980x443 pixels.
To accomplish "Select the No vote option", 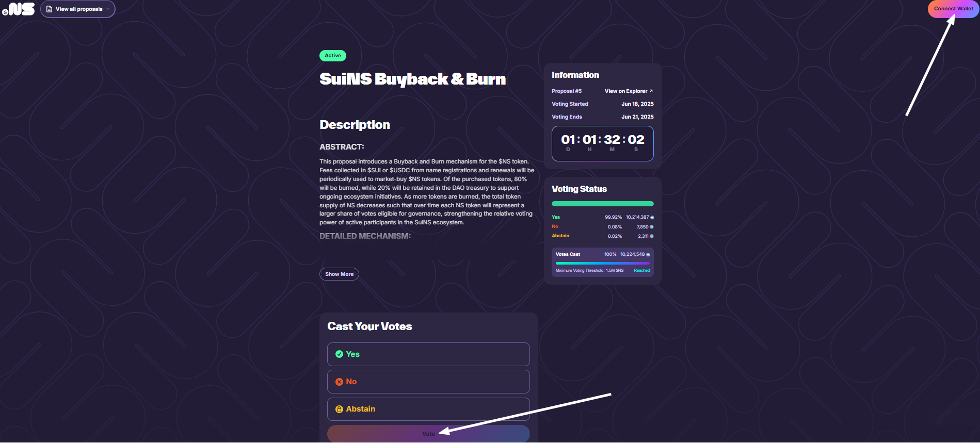I will click(x=428, y=382).
